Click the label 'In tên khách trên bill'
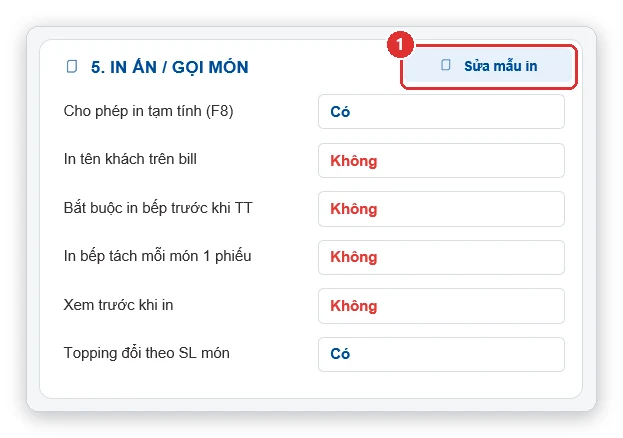The width and height of the screenshot is (623, 438). [x=130, y=159]
